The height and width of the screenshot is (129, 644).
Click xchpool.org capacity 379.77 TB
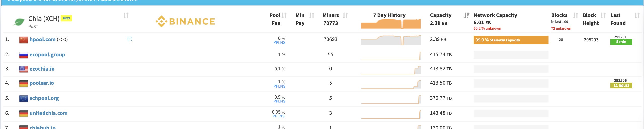click(x=441, y=98)
